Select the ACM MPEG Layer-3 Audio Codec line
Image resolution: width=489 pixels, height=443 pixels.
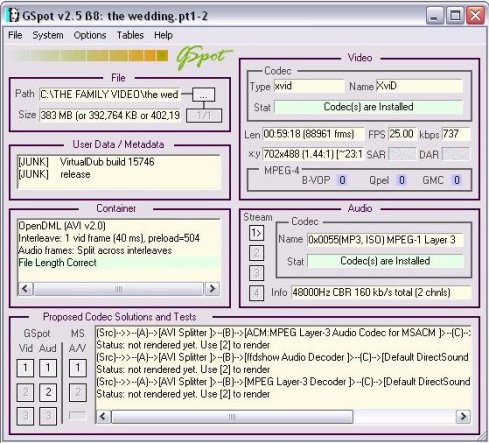[x=283, y=333]
